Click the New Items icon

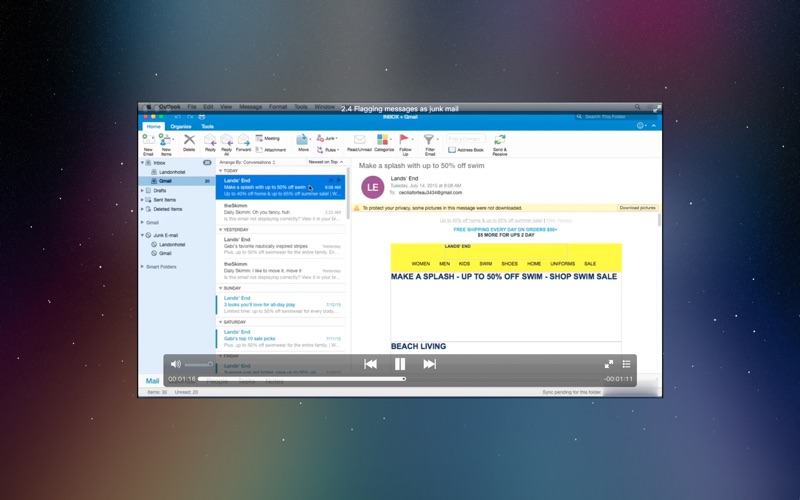click(165, 140)
